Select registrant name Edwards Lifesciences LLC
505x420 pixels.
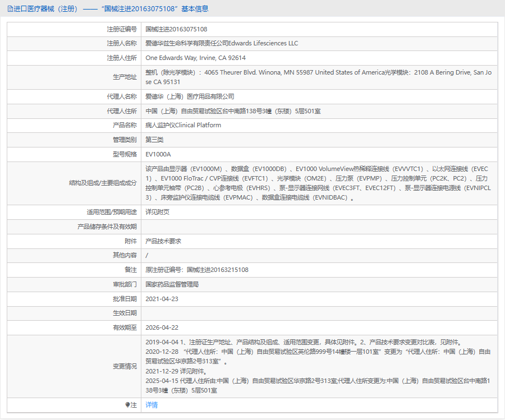click(263, 43)
